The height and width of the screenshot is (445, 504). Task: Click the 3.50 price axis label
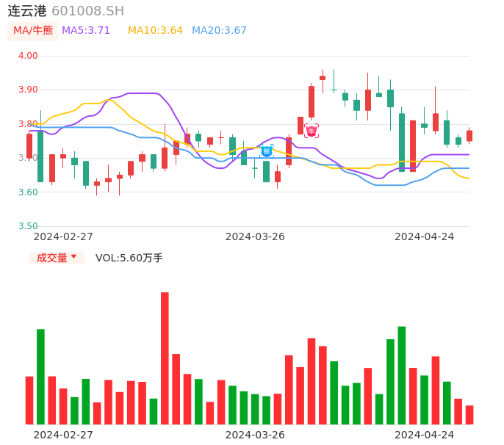coord(28,226)
